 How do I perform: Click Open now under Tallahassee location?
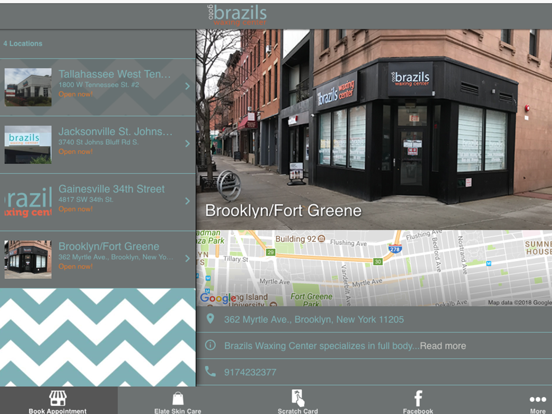(x=75, y=94)
